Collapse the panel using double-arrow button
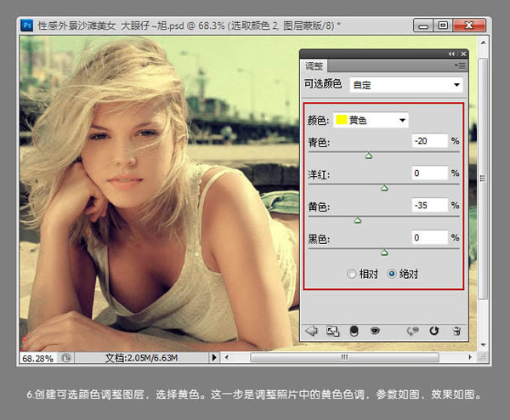Screen dimensions: 510x420 (x=452, y=54)
